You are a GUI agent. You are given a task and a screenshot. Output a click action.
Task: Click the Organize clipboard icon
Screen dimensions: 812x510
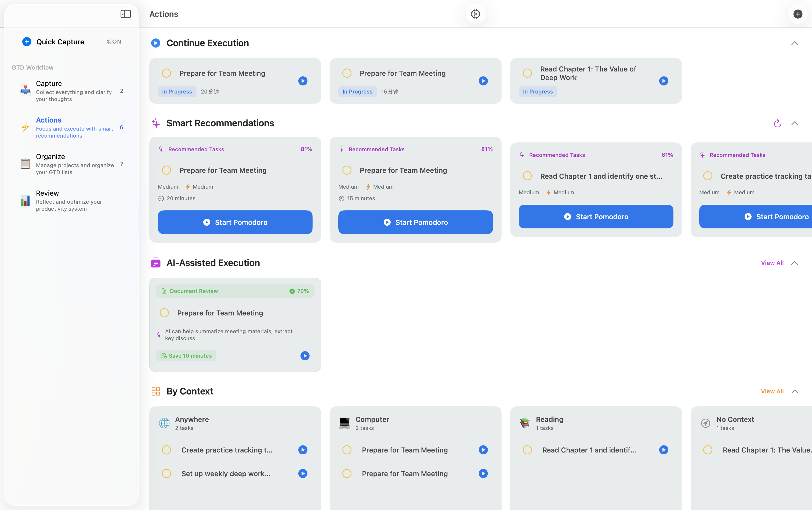25,163
